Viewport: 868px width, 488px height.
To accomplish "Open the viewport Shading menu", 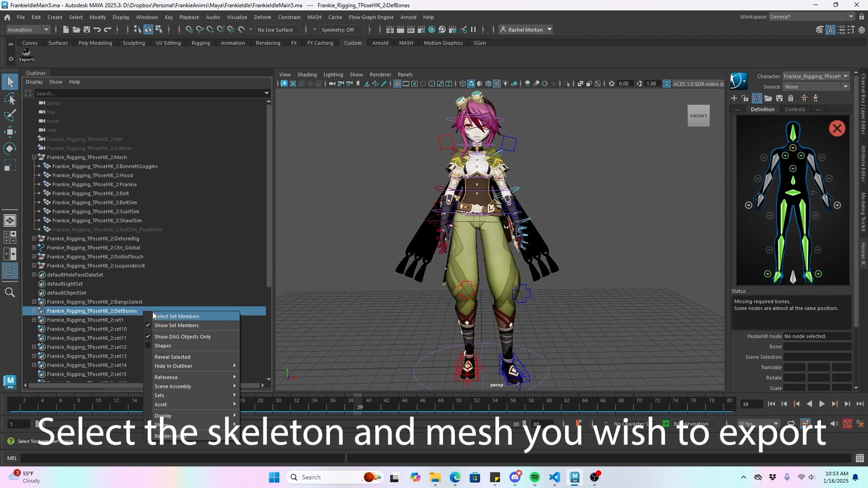I will pos(307,75).
